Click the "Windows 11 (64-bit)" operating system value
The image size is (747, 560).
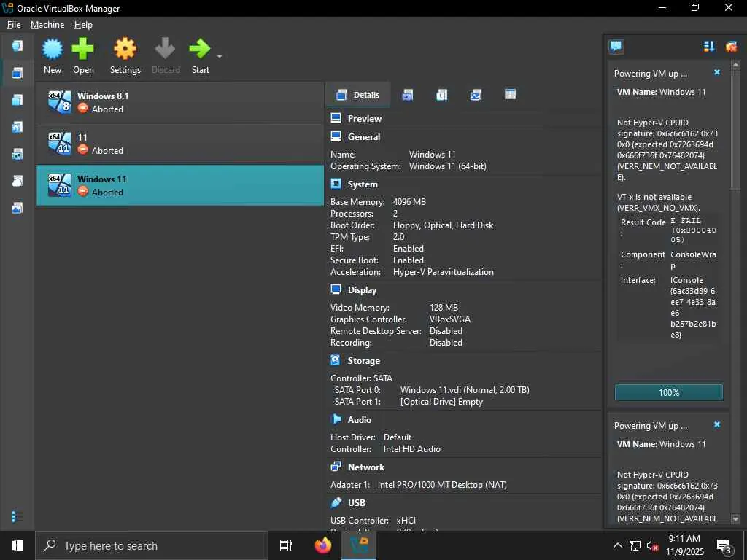point(447,166)
